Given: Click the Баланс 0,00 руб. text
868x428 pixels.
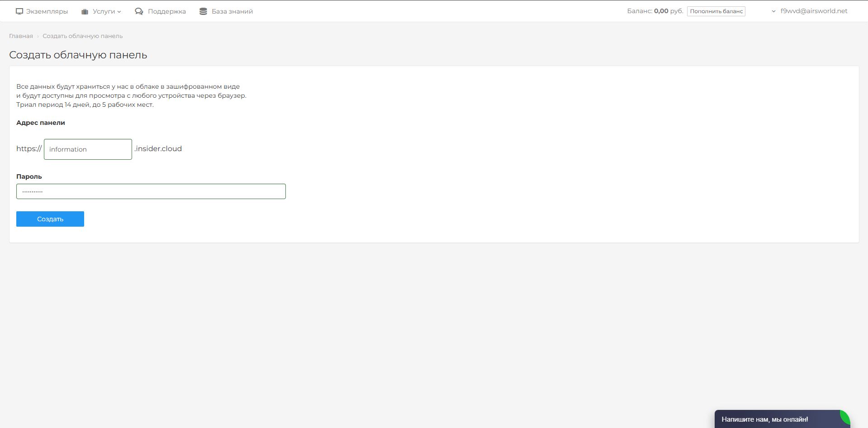Looking at the screenshot, I should pos(655,11).
